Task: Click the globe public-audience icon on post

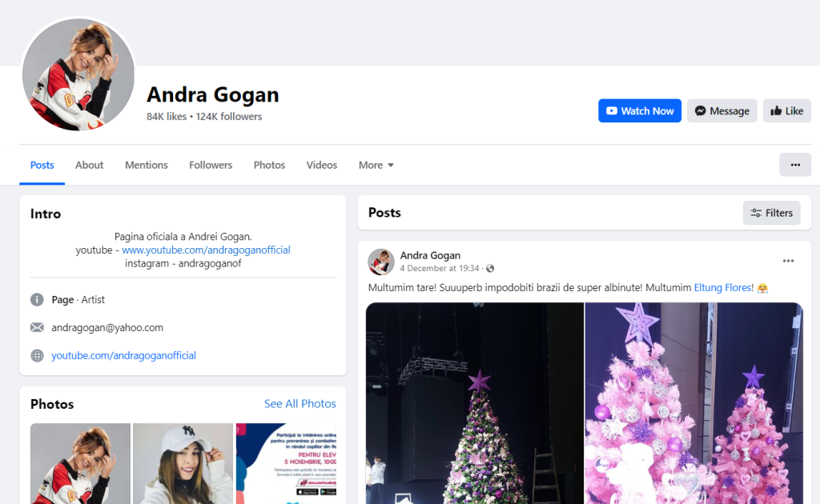Action: click(x=490, y=269)
